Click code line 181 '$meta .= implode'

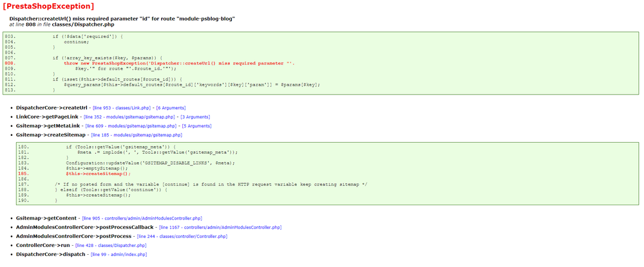tap(157, 152)
